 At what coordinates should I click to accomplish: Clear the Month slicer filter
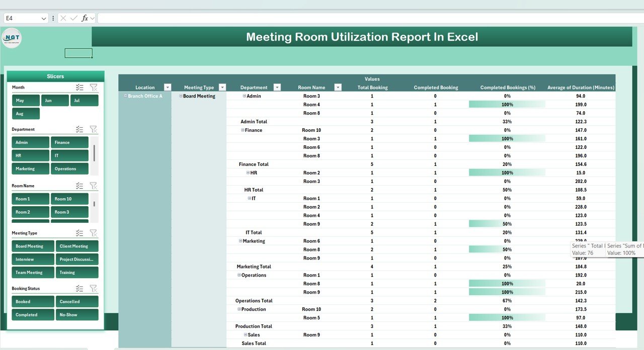point(93,87)
